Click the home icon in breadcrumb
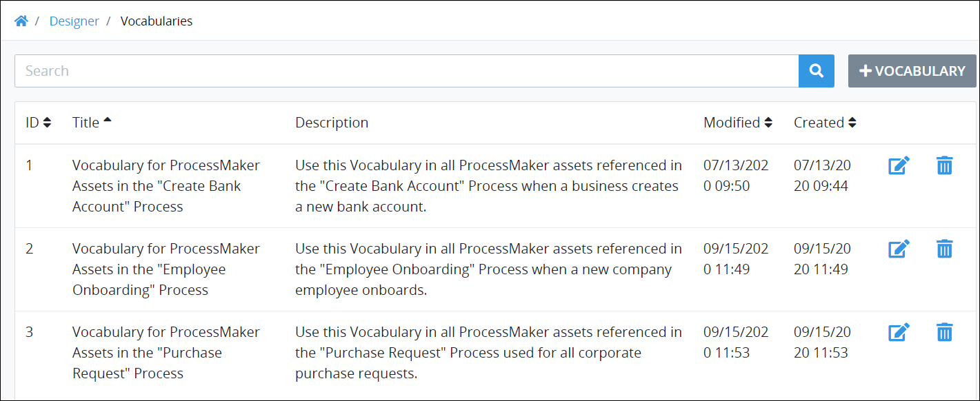Screen dimensions: 980x401 point(21,21)
